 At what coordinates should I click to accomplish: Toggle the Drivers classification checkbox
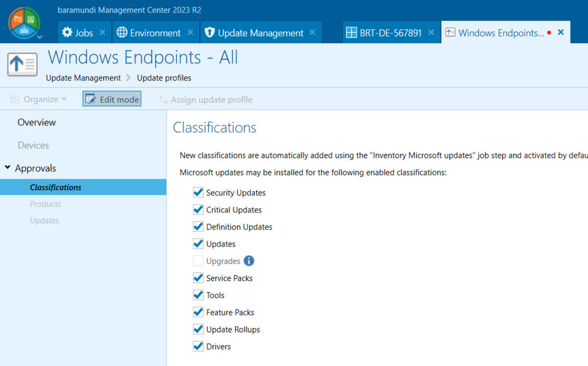pos(198,346)
